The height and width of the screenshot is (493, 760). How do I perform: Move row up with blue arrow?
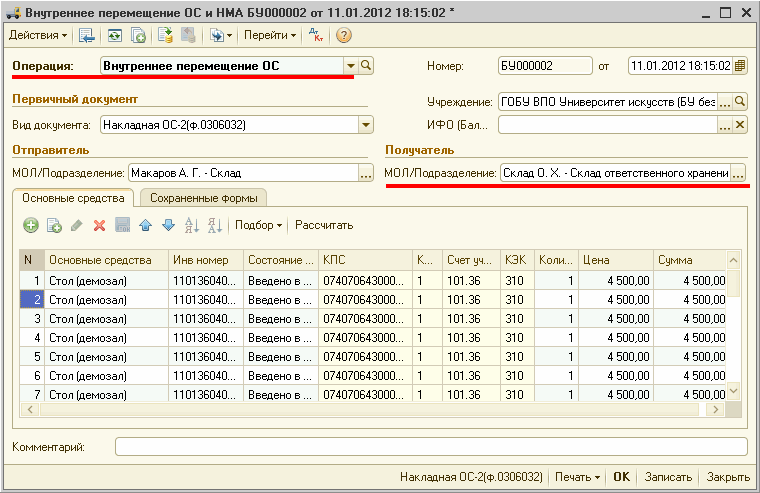click(146, 226)
